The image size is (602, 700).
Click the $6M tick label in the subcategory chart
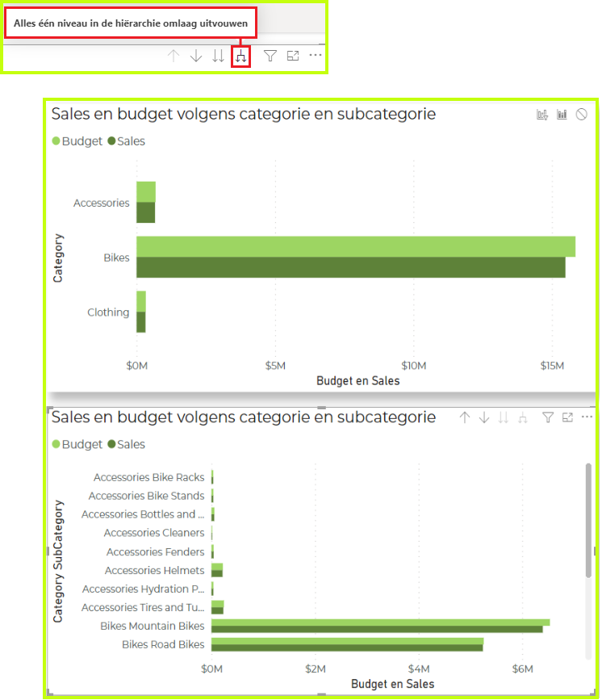coord(523,669)
